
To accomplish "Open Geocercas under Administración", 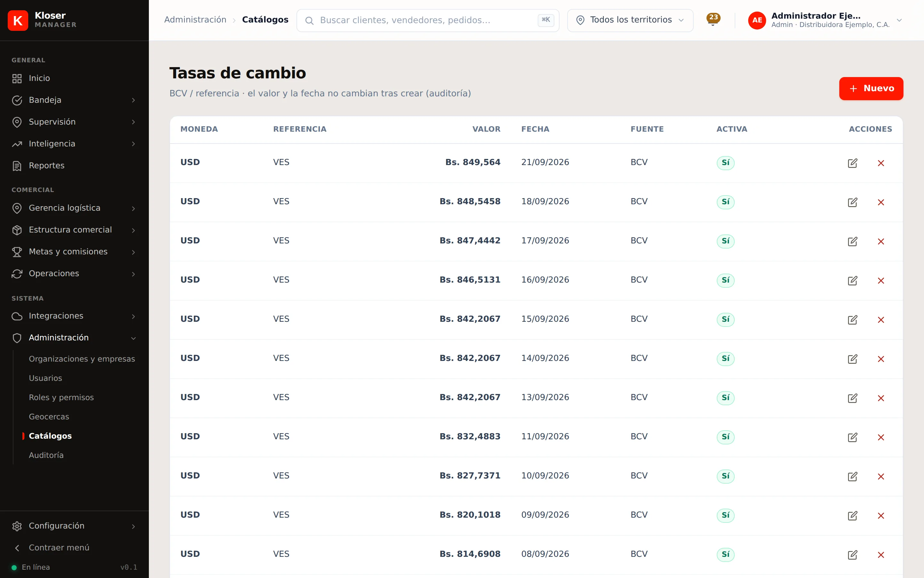I will [49, 417].
